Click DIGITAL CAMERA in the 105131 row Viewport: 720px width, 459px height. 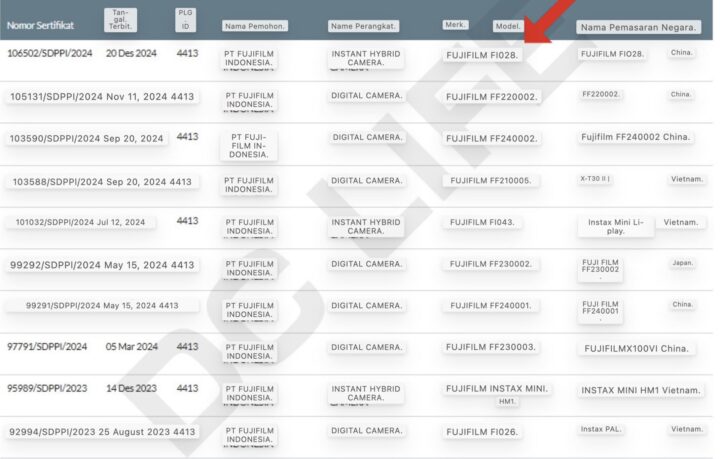coord(367,95)
